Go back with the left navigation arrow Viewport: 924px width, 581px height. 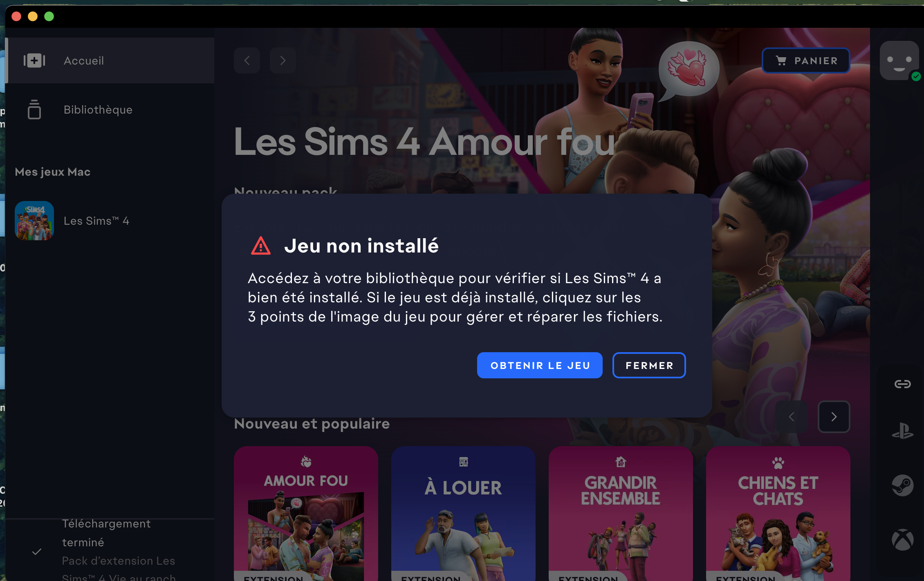tap(247, 60)
